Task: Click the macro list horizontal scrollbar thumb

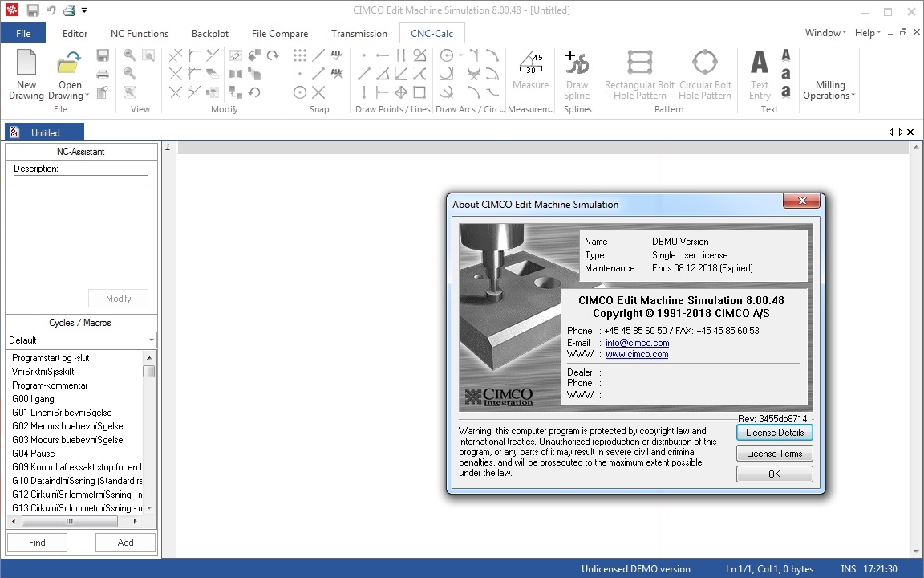Action: click(x=70, y=521)
